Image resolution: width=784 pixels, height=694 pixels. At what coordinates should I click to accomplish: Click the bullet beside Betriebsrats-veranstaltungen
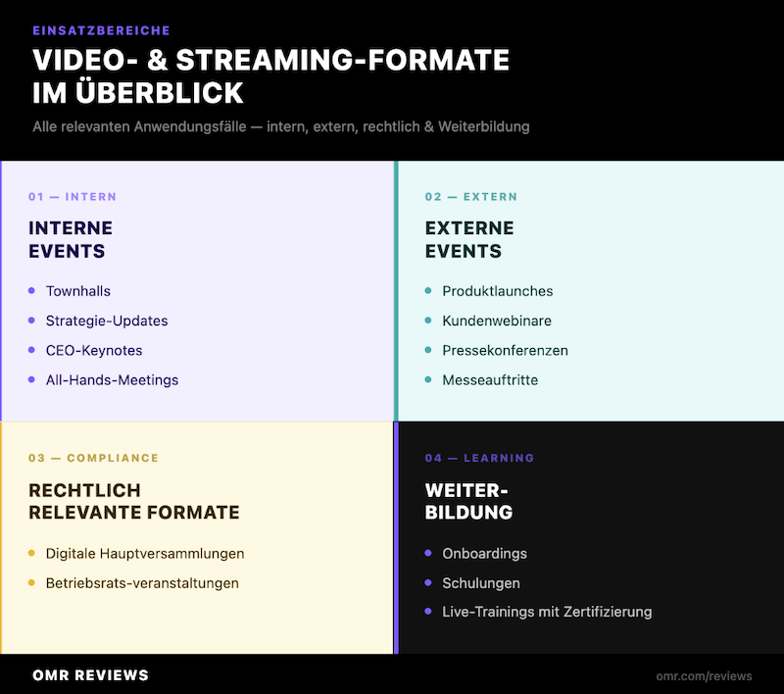tap(34, 582)
